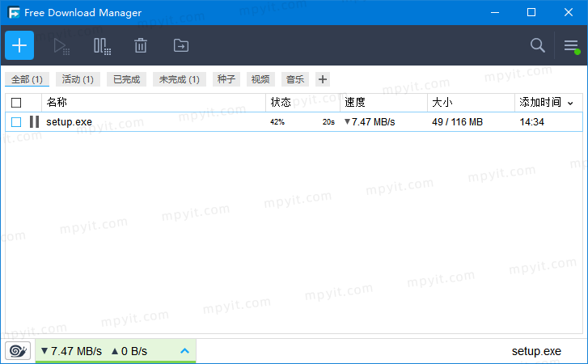The image size is (588, 364).
Task: Click the status bar download speed
Action: coord(71,351)
